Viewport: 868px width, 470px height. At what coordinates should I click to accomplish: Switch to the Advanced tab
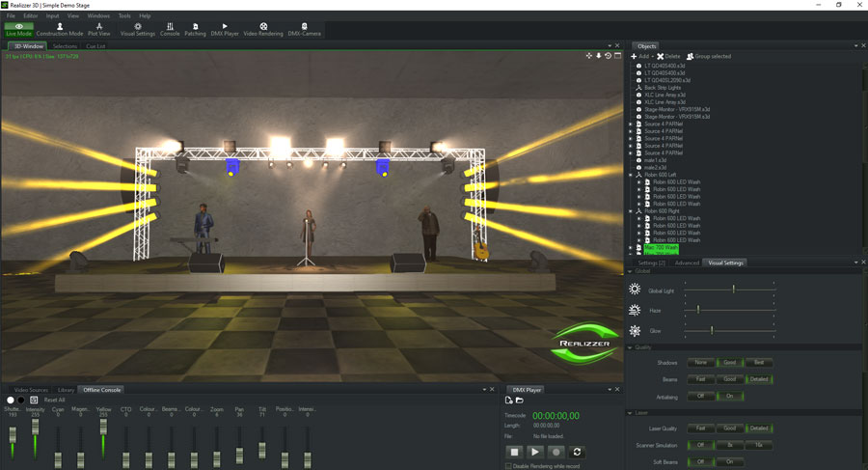tap(687, 263)
